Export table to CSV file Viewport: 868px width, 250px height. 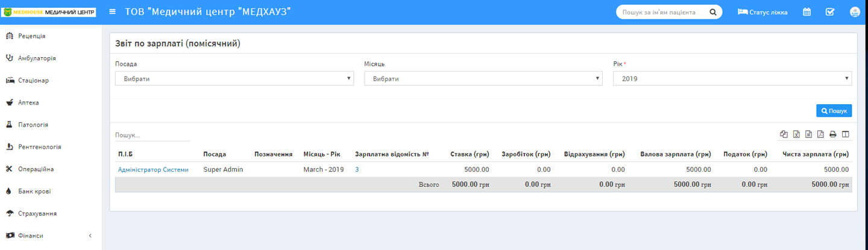[x=808, y=134]
